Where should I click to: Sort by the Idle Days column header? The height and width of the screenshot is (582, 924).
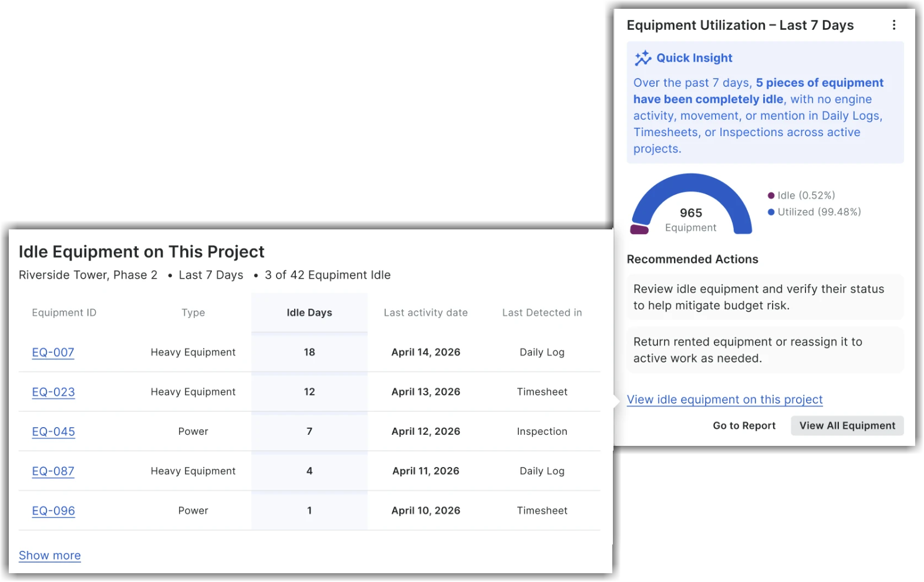pyautogui.click(x=309, y=313)
